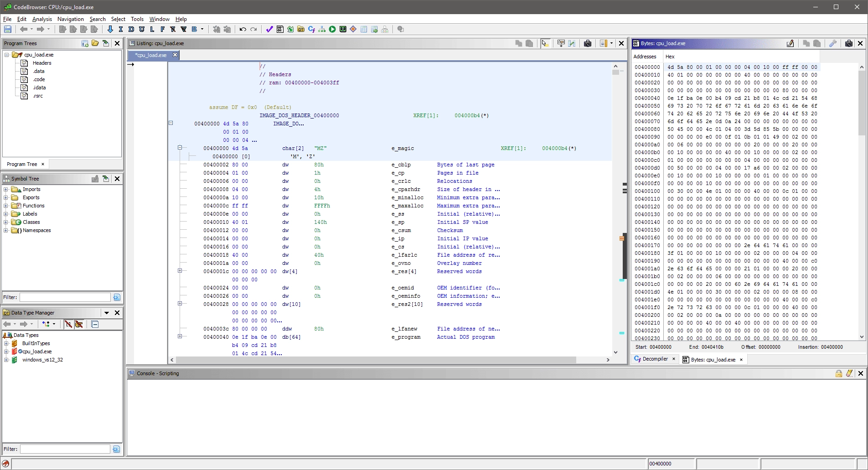Click the Listing snapshot camera icon
The height and width of the screenshot is (470, 868).
pyautogui.click(x=588, y=43)
